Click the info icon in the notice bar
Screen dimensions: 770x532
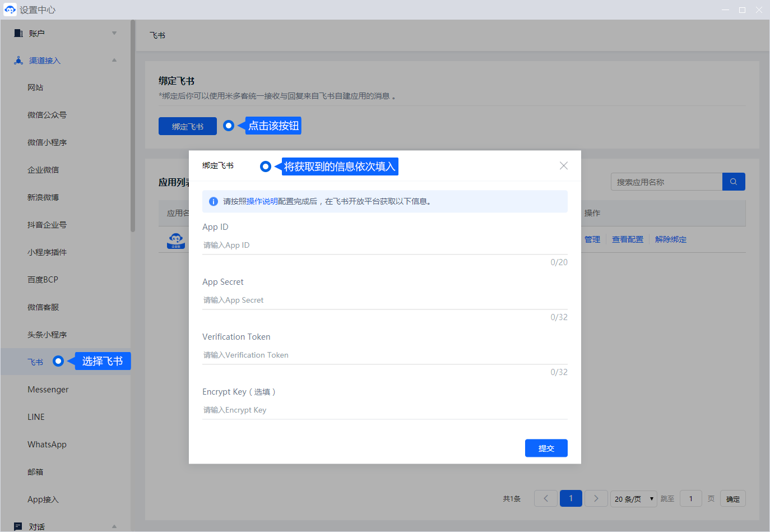[214, 201]
